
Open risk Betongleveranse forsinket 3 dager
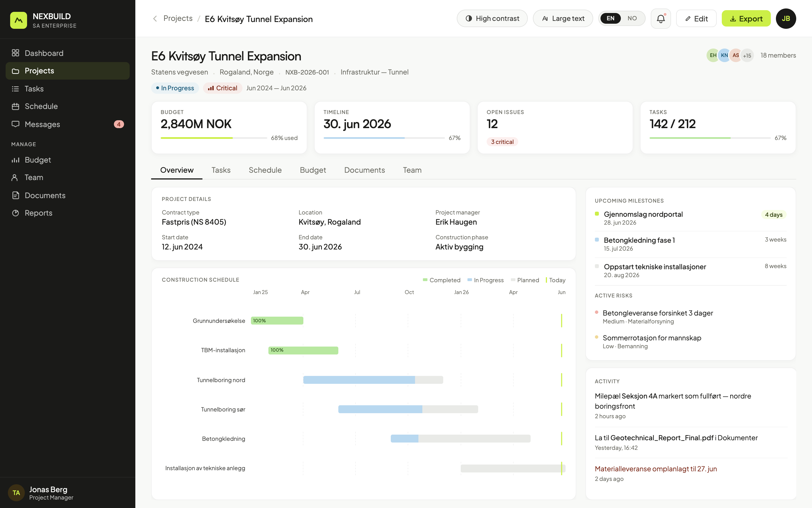coord(690,317)
